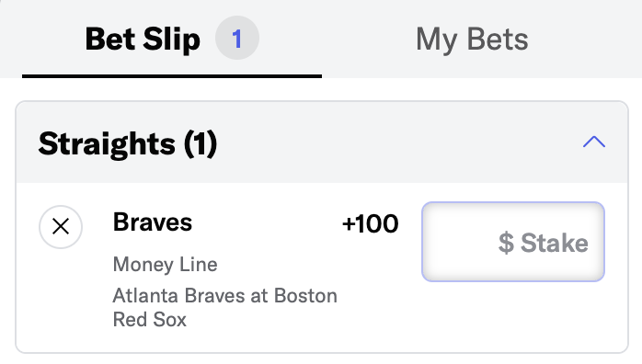
Task: Click the Money Line market label
Action: pyautogui.click(x=165, y=264)
